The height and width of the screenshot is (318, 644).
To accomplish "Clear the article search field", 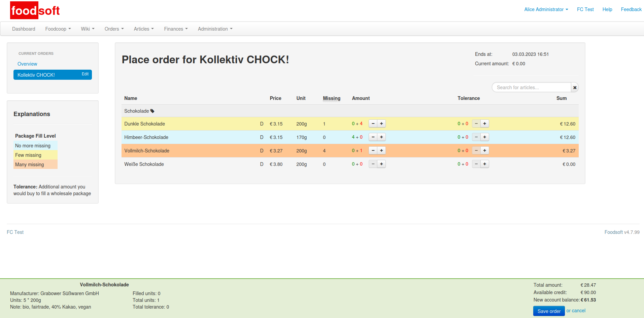I will click(x=575, y=87).
